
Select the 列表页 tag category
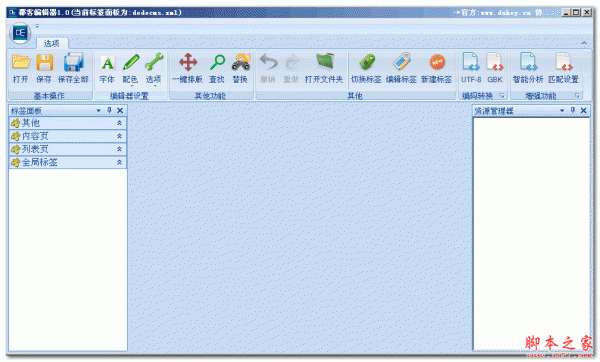click(x=68, y=149)
